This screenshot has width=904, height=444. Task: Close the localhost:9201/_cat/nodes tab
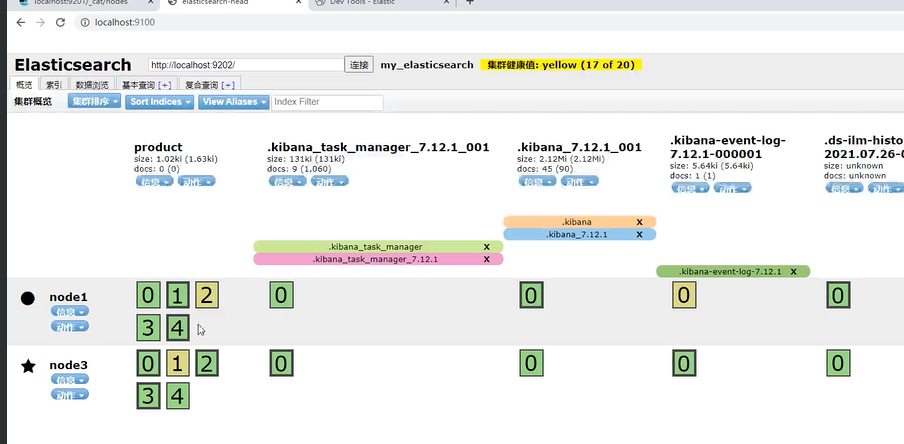pos(151,2)
